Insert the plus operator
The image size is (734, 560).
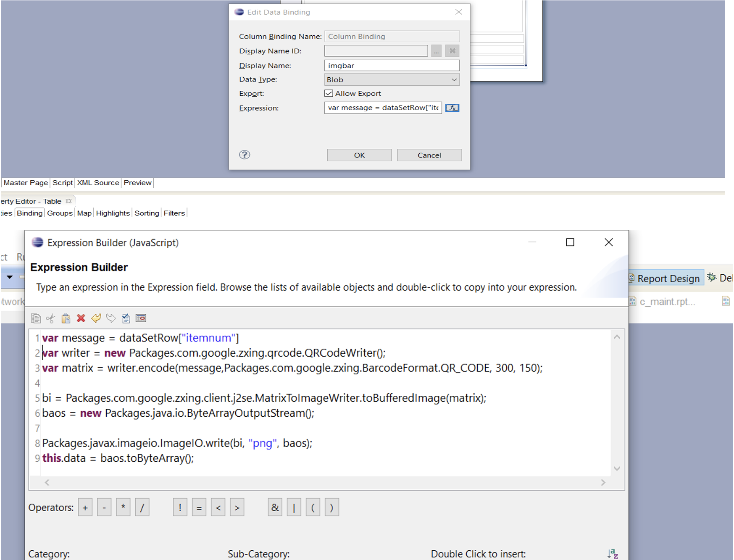pos(85,507)
